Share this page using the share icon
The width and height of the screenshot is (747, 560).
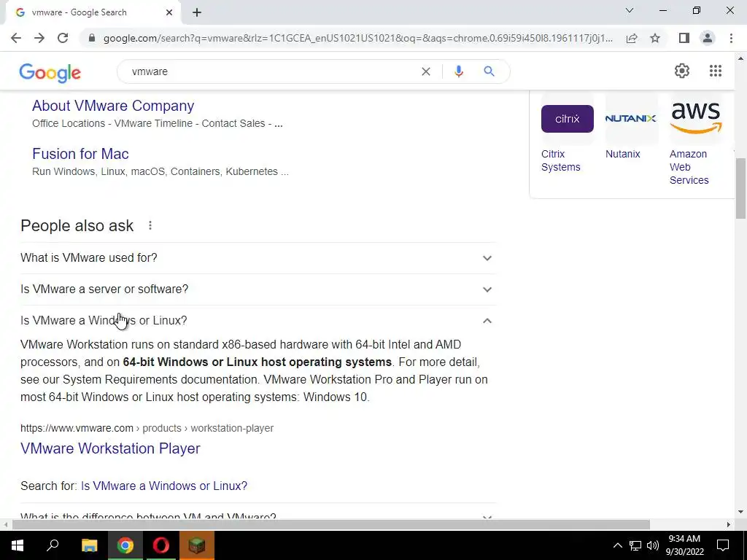pyautogui.click(x=632, y=38)
